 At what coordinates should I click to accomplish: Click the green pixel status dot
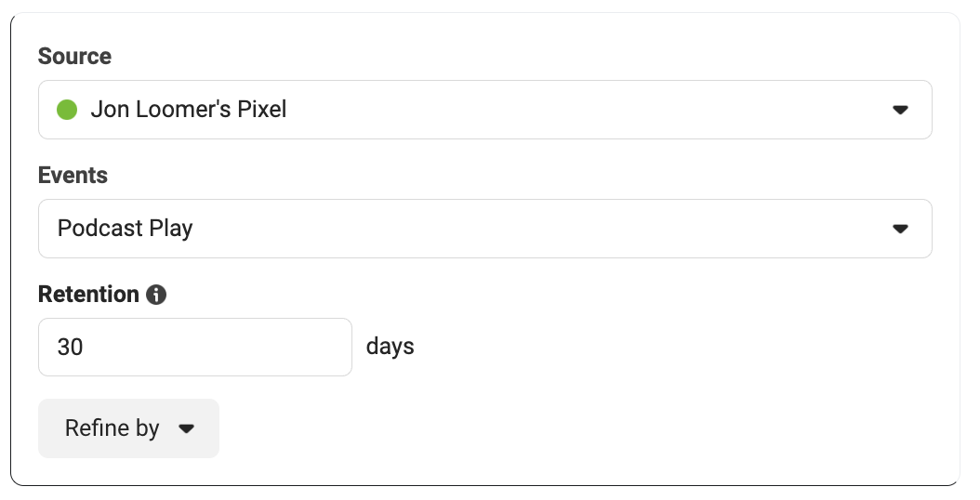67,110
